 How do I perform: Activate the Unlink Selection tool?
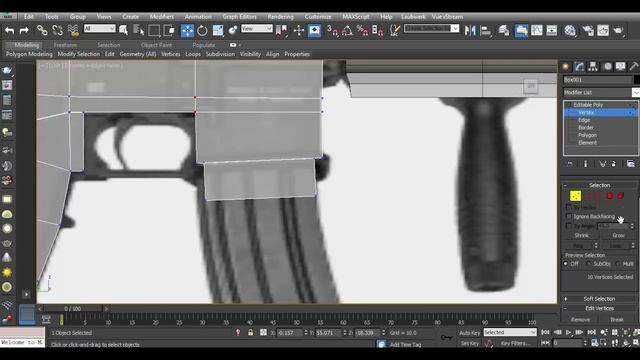pos(57,30)
